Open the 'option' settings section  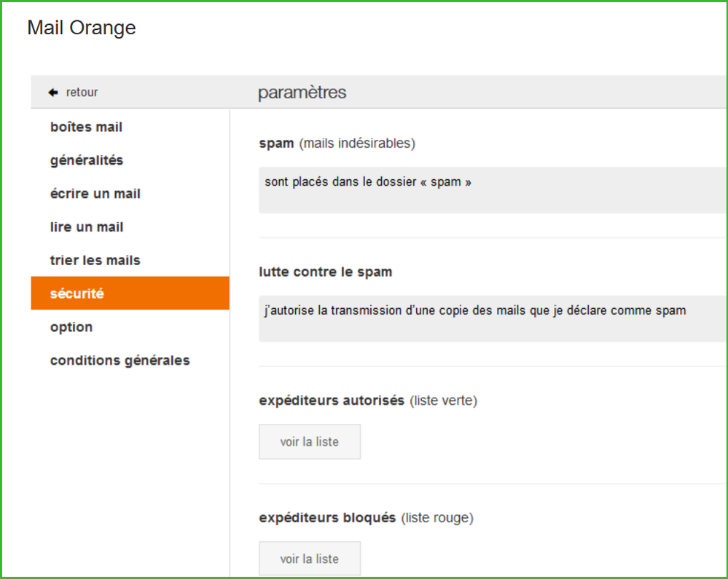tap(71, 327)
